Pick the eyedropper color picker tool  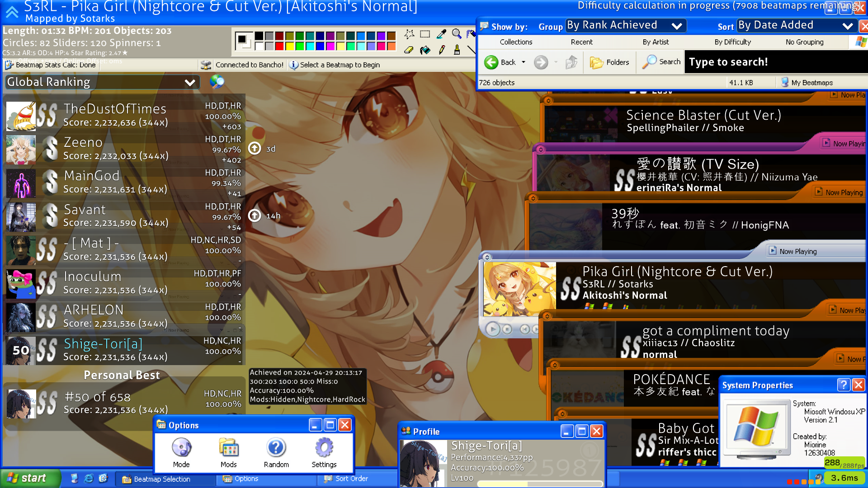point(441,34)
